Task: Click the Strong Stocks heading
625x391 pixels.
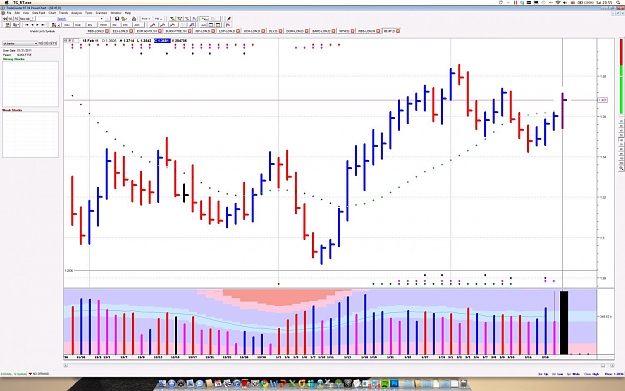Action: [14, 59]
